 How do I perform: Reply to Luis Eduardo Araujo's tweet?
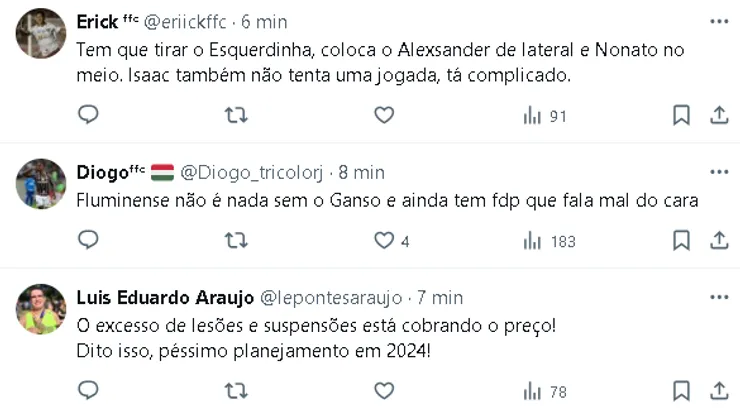point(88,390)
